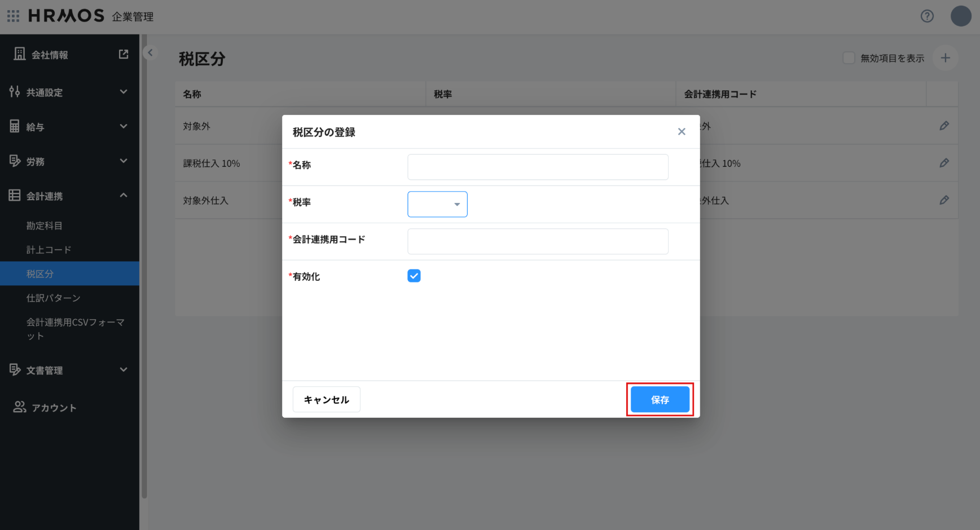Select 勘定科目 in the sidebar
Viewport: 980px width, 530px height.
click(x=45, y=226)
